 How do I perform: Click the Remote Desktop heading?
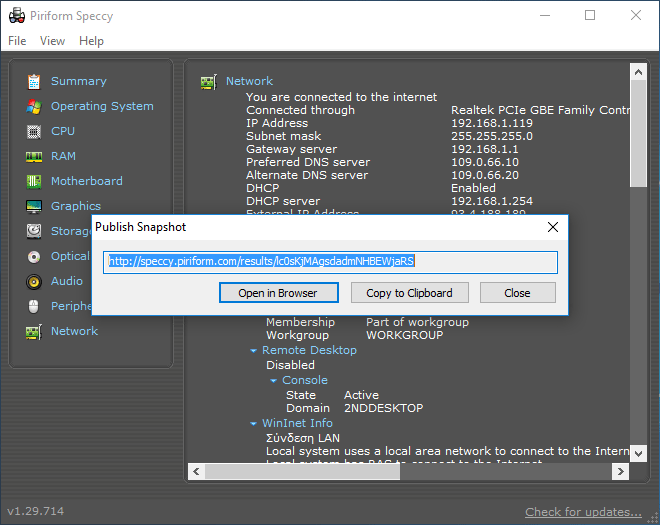[309, 350]
